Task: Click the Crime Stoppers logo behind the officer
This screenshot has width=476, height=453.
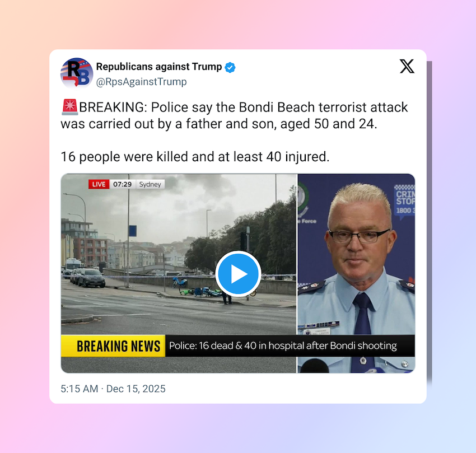Action: (404, 200)
